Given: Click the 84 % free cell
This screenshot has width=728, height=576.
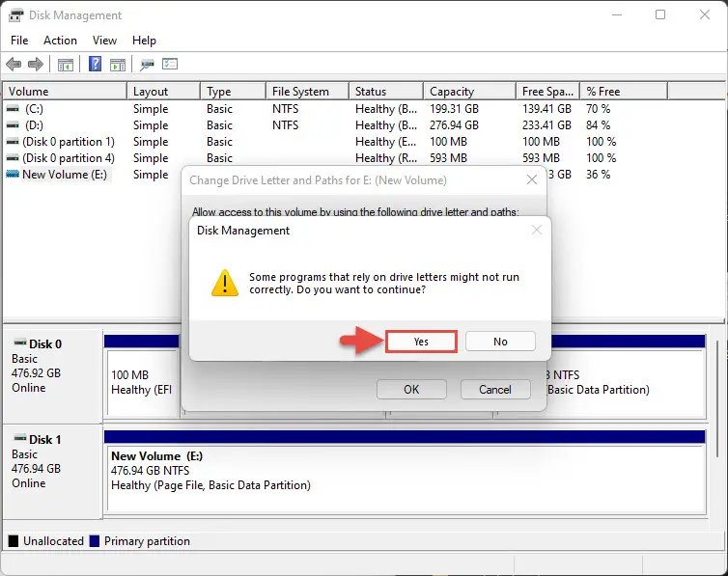Looking at the screenshot, I should pos(598,125).
